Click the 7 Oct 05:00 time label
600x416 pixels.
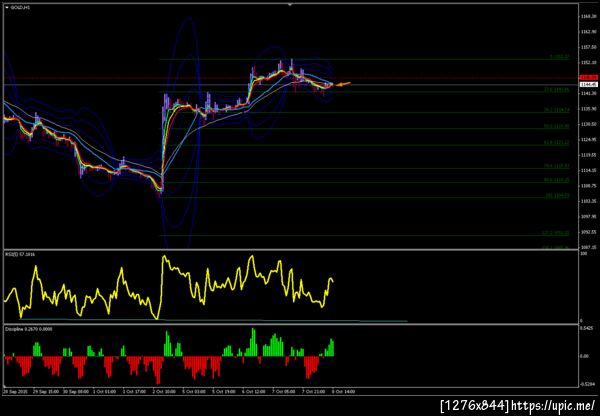(283, 392)
